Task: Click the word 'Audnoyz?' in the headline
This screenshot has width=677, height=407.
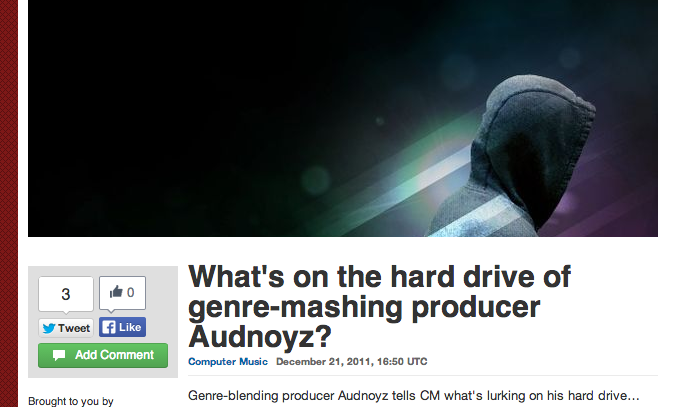Action: coord(260,336)
